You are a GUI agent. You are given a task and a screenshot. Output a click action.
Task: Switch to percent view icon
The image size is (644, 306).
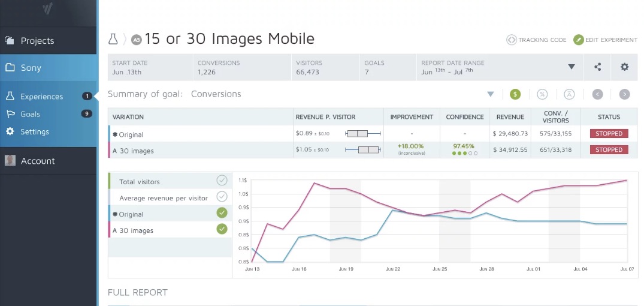click(x=542, y=94)
